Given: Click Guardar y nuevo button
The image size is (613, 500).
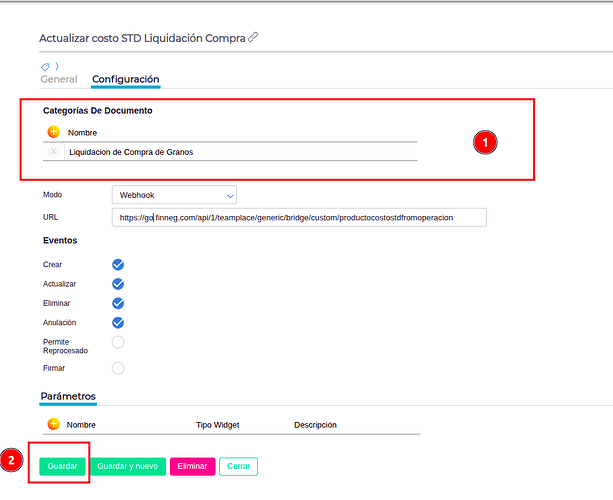Looking at the screenshot, I should pyautogui.click(x=127, y=466).
